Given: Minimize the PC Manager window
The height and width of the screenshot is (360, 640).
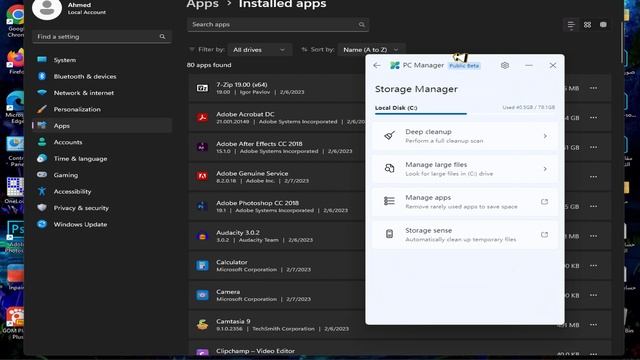Looking at the screenshot, I should [529, 65].
